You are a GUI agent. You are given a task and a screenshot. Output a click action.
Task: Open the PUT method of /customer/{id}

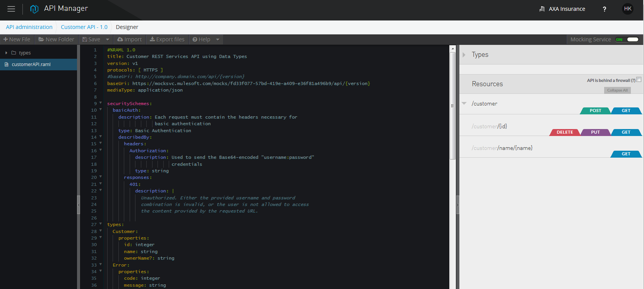595,133
